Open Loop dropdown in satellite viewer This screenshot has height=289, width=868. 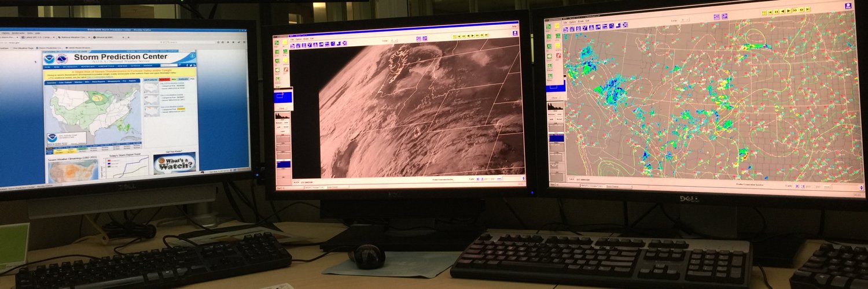(393, 40)
